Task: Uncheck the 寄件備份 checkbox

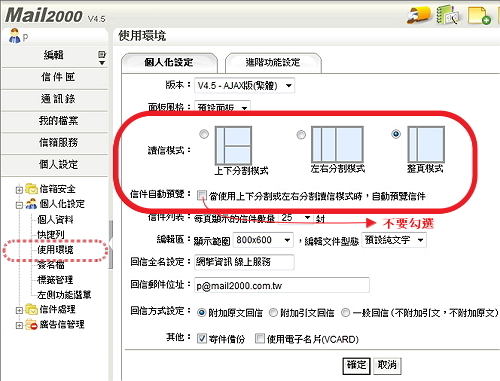Action: point(202,339)
